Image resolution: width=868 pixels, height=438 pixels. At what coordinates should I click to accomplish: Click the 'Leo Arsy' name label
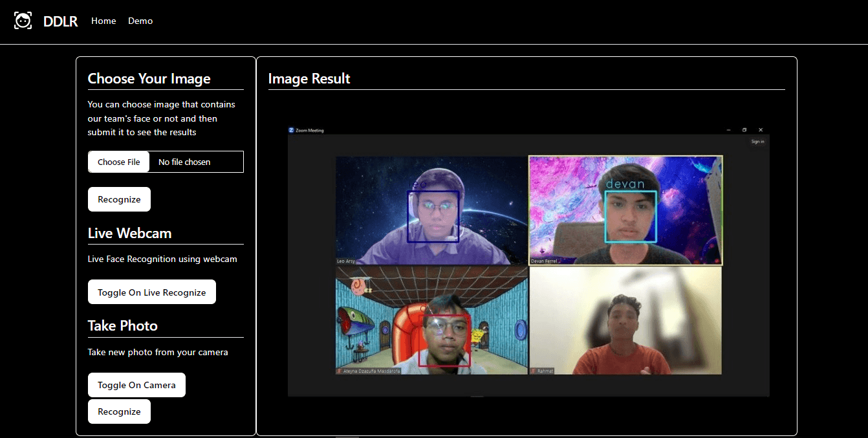coord(346,261)
